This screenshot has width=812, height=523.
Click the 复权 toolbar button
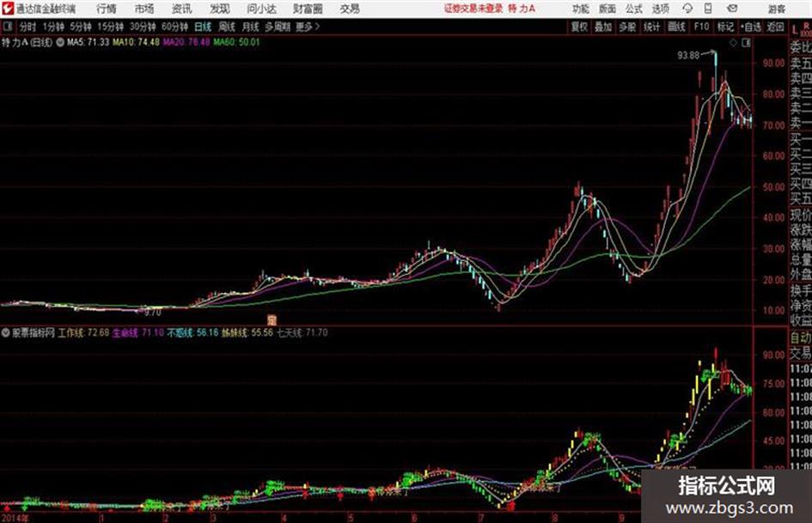pos(579,27)
